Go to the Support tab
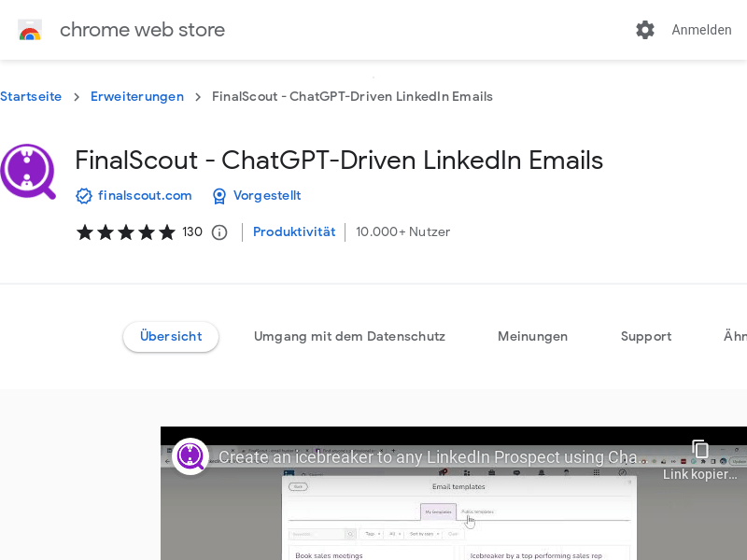This screenshot has width=747, height=560. 646,337
